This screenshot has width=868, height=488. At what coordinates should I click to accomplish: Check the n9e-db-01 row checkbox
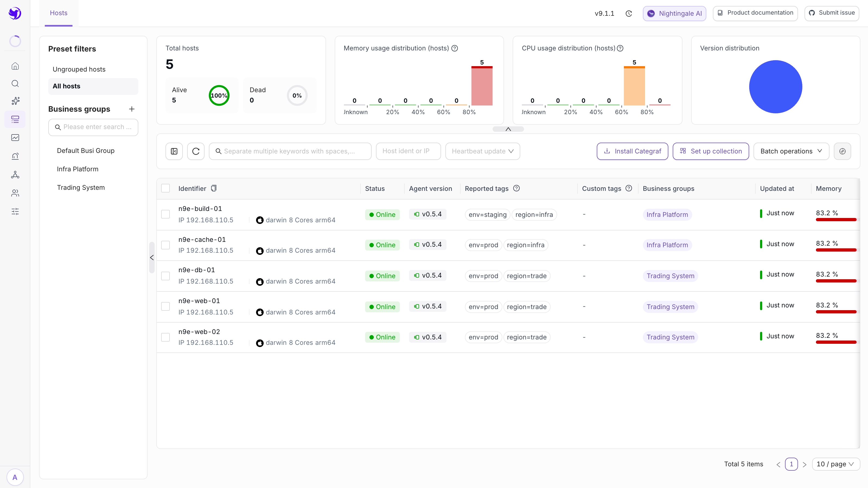click(165, 276)
